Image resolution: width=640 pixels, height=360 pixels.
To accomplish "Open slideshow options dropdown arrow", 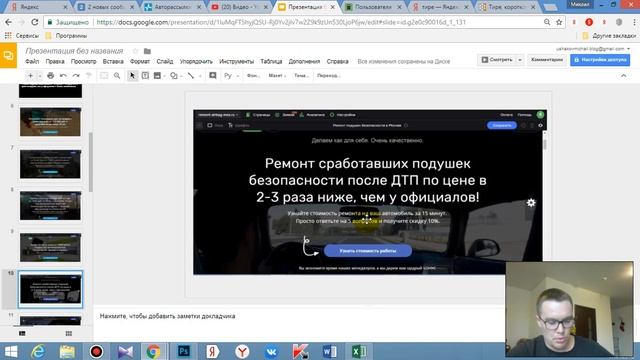I will click(x=520, y=60).
